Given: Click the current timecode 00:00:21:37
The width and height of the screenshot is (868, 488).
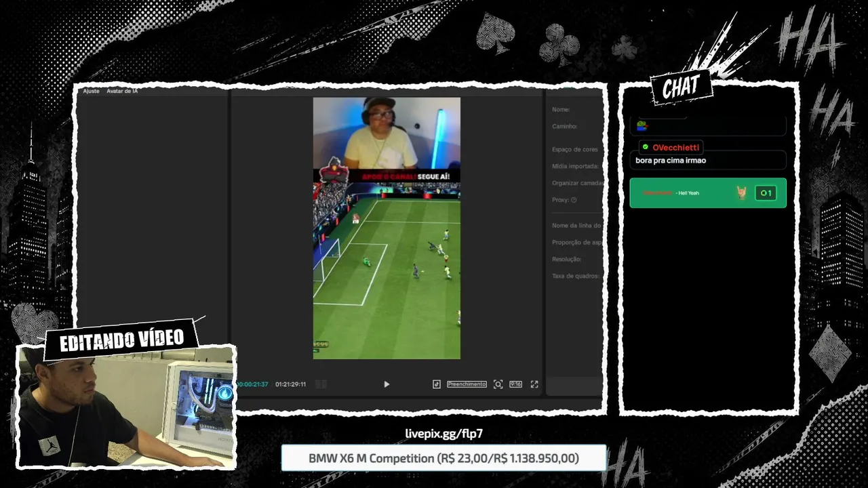Looking at the screenshot, I should coord(252,384).
